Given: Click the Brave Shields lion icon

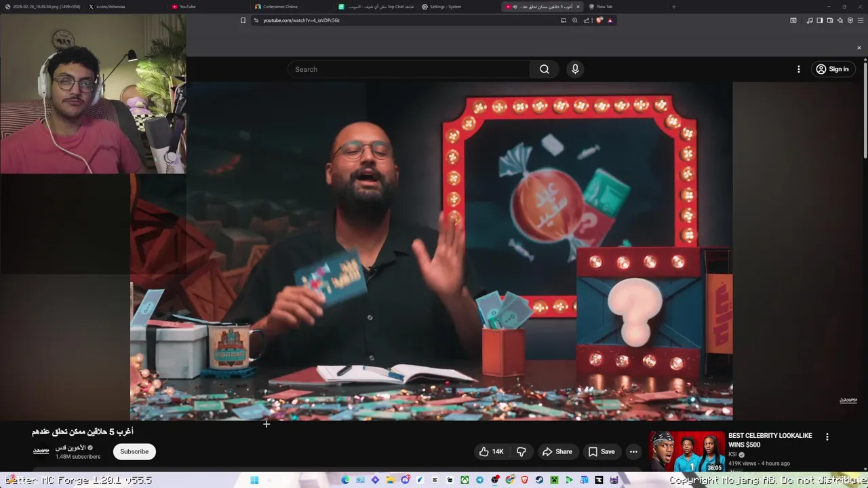Looking at the screenshot, I should click(599, 20).
